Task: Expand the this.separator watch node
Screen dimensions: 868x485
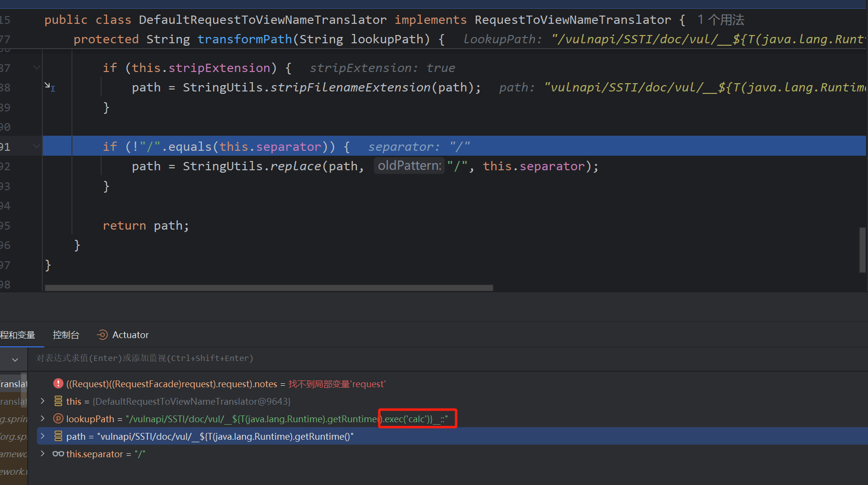Action: click(x=43, y=454)
